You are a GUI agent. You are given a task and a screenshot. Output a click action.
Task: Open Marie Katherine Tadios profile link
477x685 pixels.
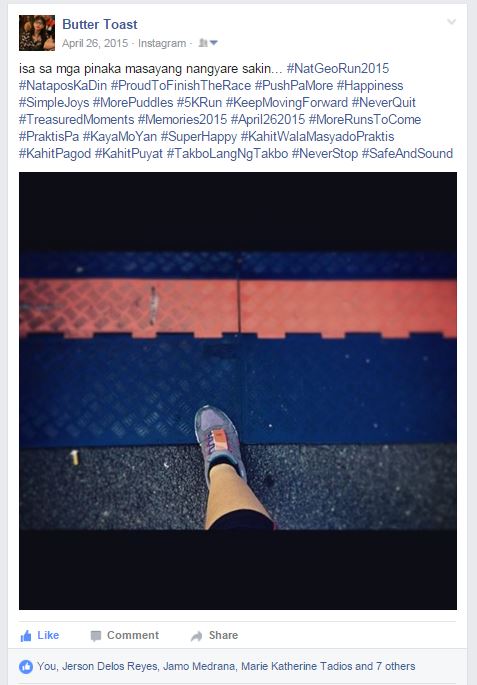click(x=297, y=666)
